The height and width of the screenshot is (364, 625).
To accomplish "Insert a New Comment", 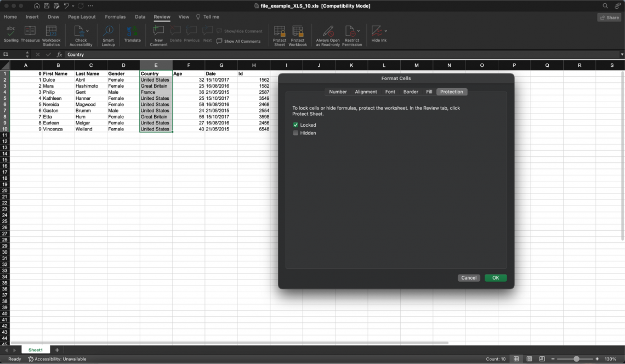I will (x=158, y=34).
